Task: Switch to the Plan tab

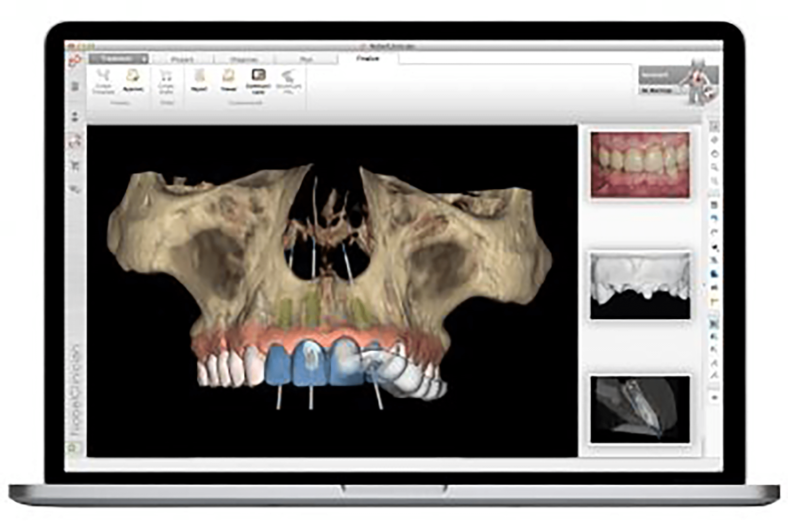Action: 306,60
